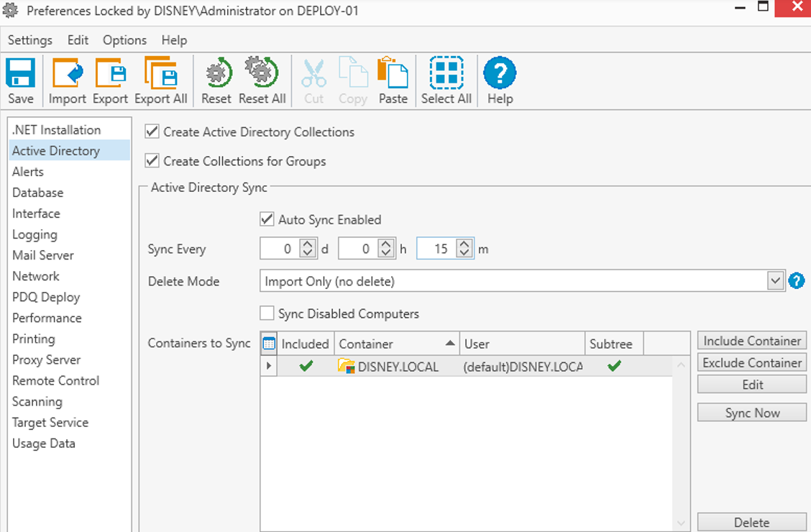Viewport: 811px width, 532px height.
Task: Click the blue Help question mark icon
Action: pyautogui.click(x=500, y=73)
